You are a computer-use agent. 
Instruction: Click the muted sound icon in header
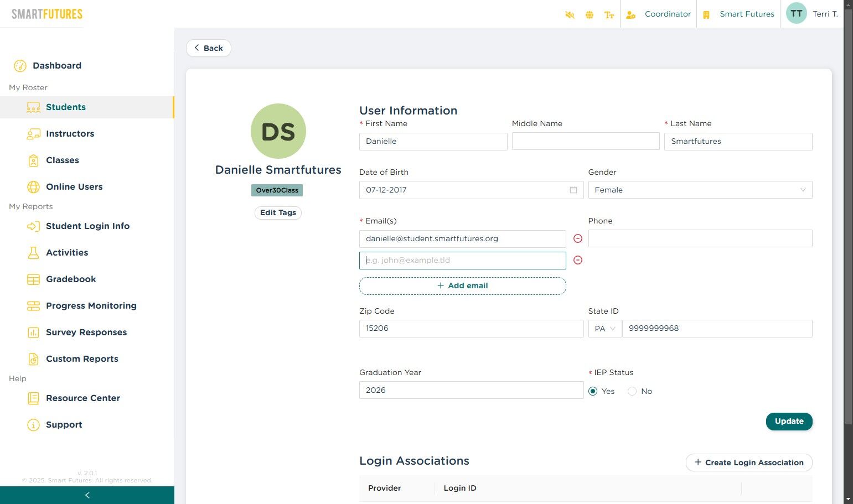point(570,15)
